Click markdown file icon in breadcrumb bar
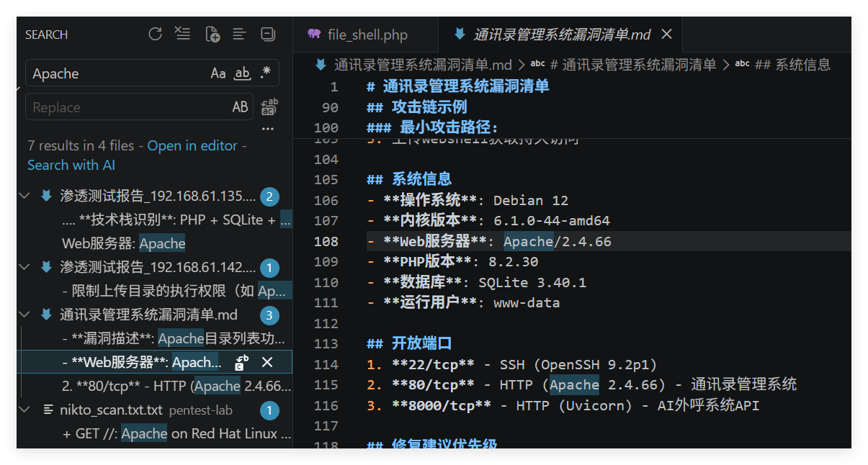 [x=321, y=65]
